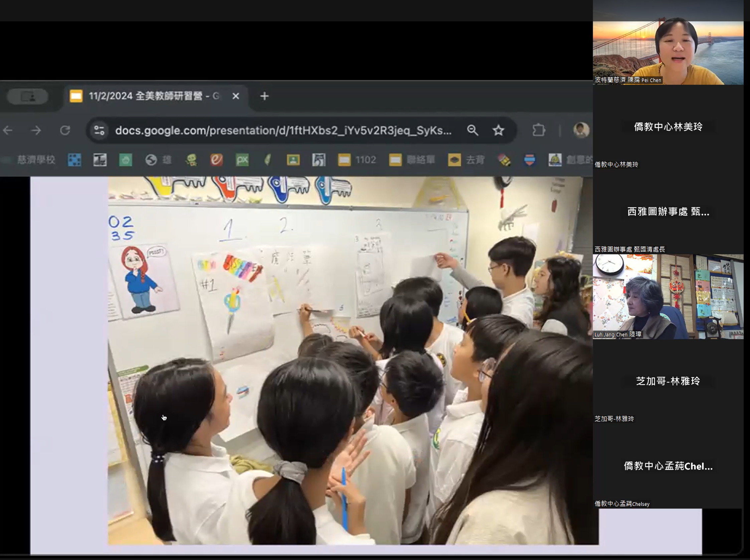Open the PX bookmark icon
This screenshot has width=750, height=560.
click(x=242, y=160)
